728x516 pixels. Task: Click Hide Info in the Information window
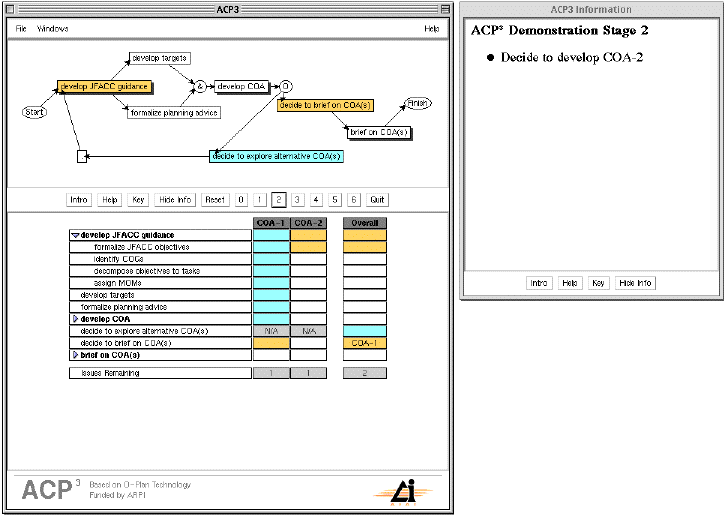click(x=635, y=283)
